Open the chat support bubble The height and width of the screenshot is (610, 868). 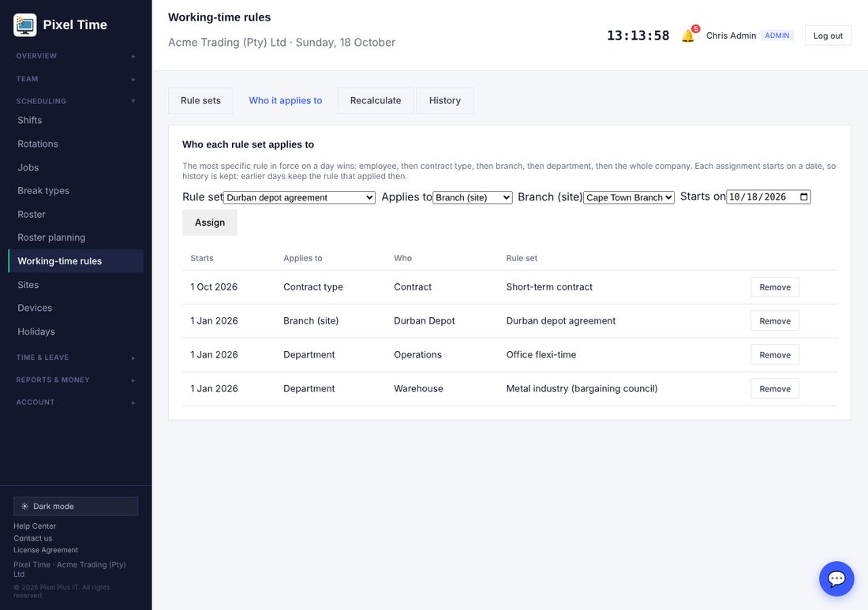(836, 578)
